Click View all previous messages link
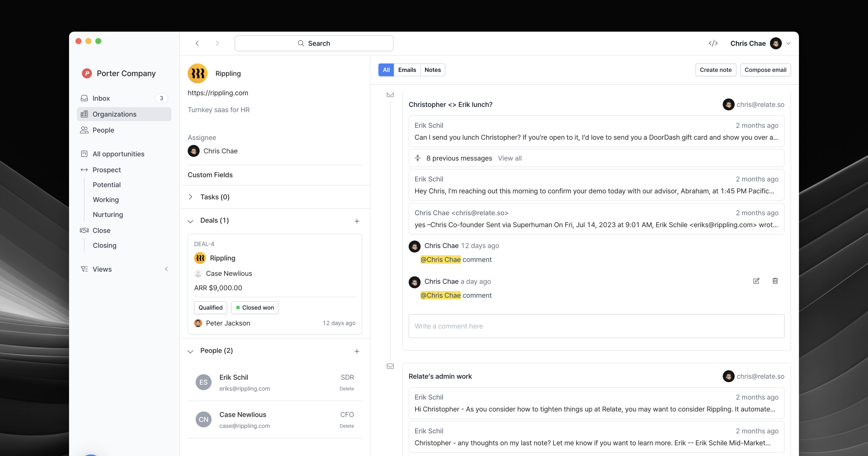 tap(509, 158)
